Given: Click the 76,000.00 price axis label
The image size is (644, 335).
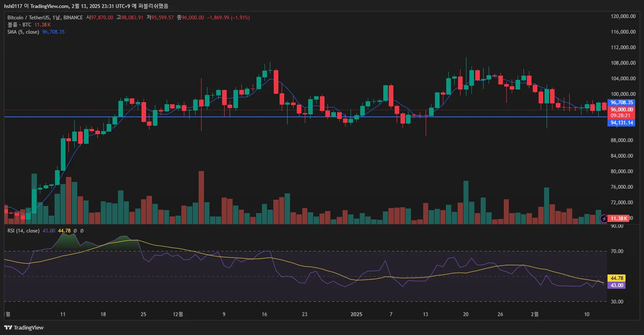Looking at the screenshot, I should [x=622, y=187].
